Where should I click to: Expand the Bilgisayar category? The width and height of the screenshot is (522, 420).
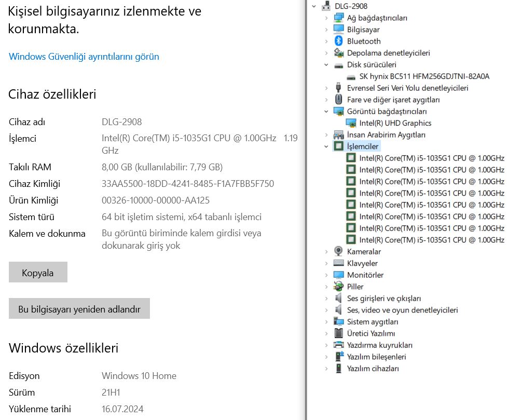pos(326,30)
